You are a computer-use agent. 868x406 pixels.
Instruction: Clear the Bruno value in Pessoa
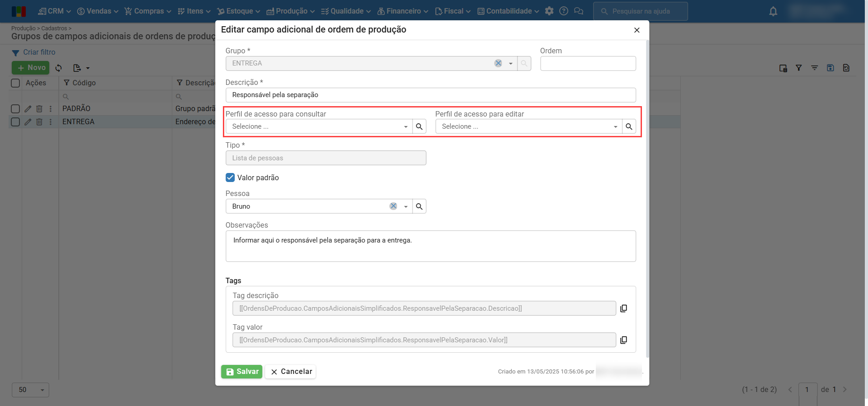click(393, 206)
